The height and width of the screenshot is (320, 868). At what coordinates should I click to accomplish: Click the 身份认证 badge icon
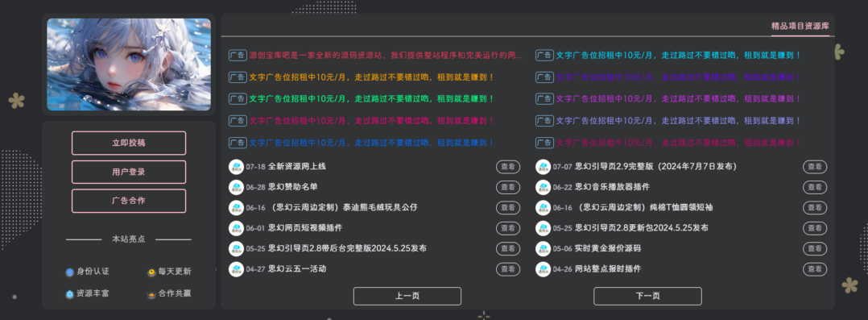[70, 272]
